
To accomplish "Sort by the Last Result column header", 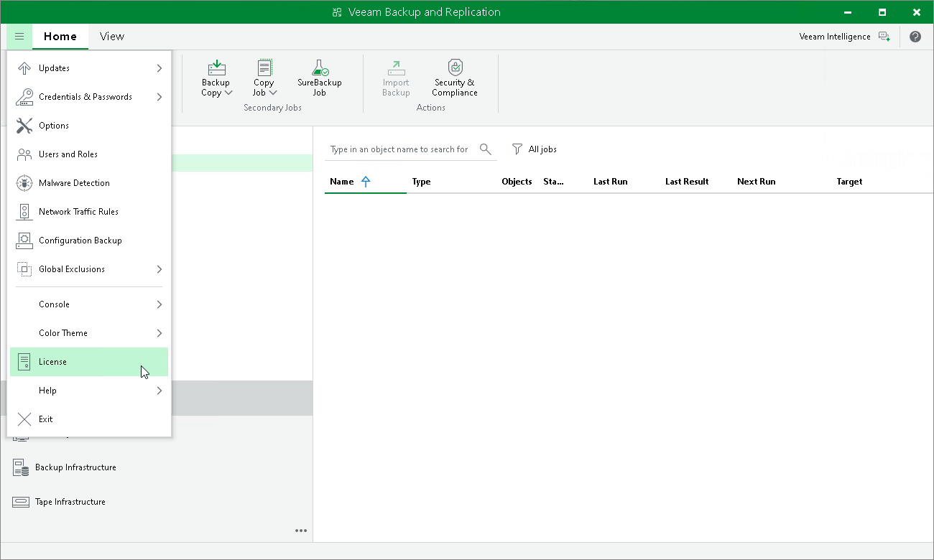I will [x=687, y=182].
